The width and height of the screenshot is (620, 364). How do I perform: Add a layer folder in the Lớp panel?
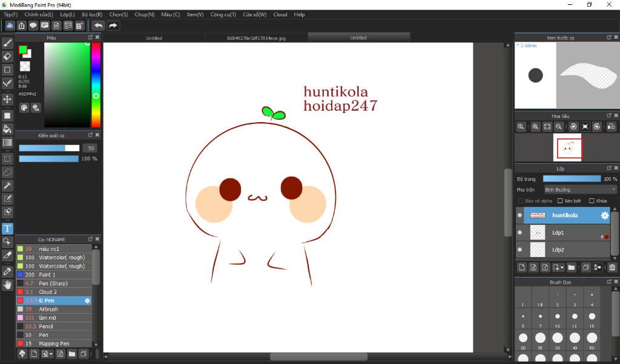point(572,267)
